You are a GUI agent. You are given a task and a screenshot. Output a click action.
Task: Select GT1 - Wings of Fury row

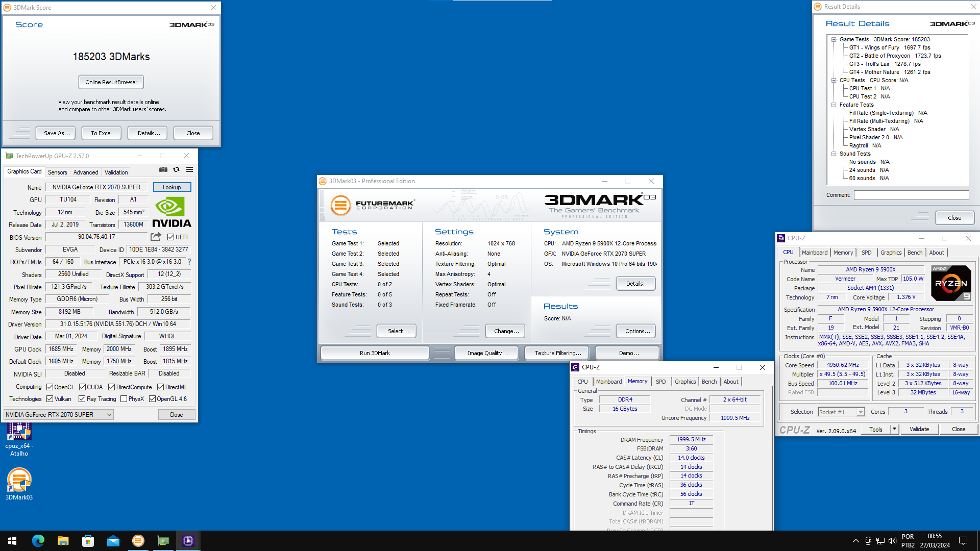pyautogui.click(x=890, y=47)
